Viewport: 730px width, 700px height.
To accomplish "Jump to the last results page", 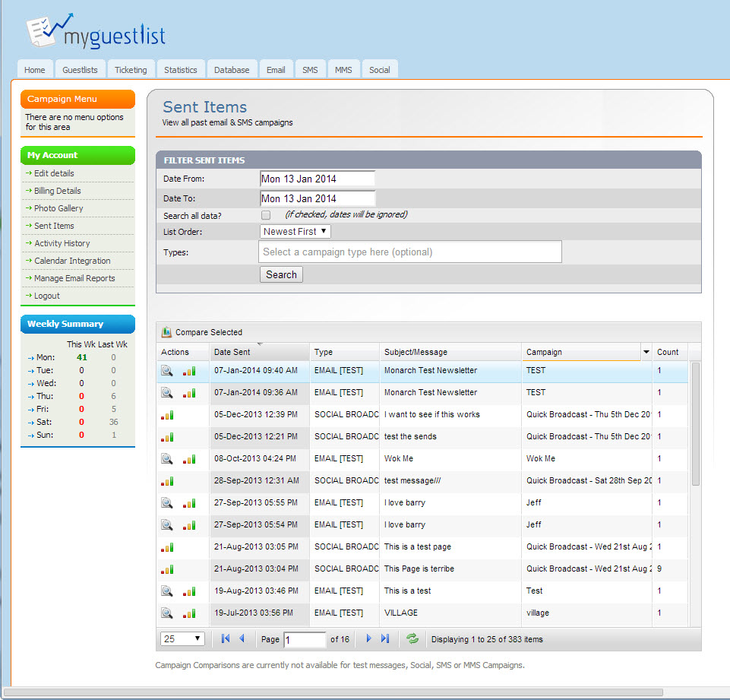I will (x=385, y=639).
